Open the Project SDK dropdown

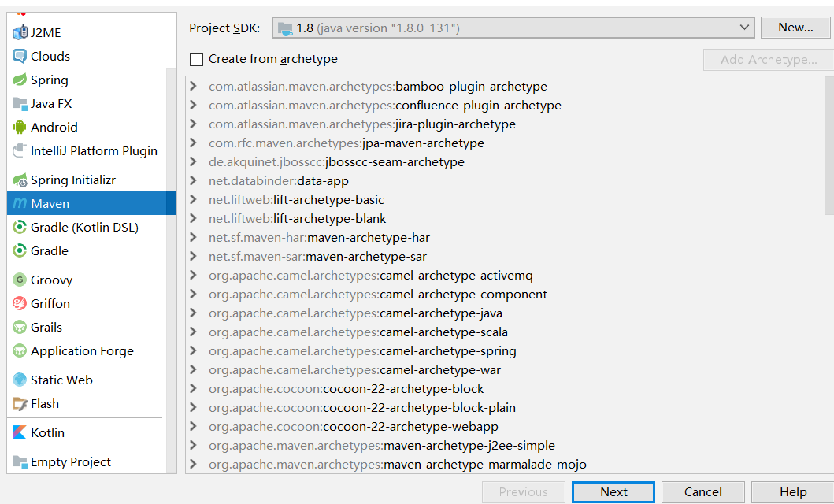click(x=513, y=28)
